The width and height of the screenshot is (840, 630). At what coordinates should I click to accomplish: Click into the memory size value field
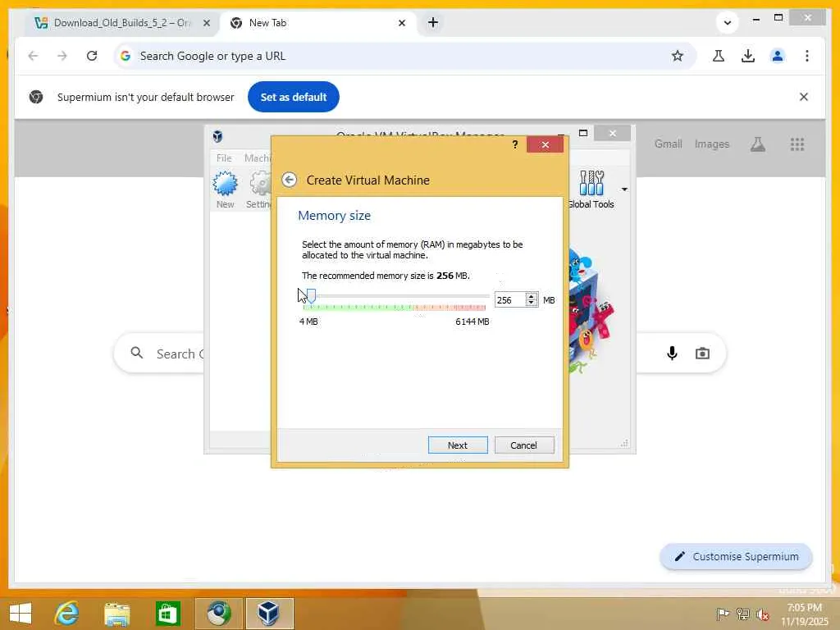pyautogui.click(x=510, y=300)
